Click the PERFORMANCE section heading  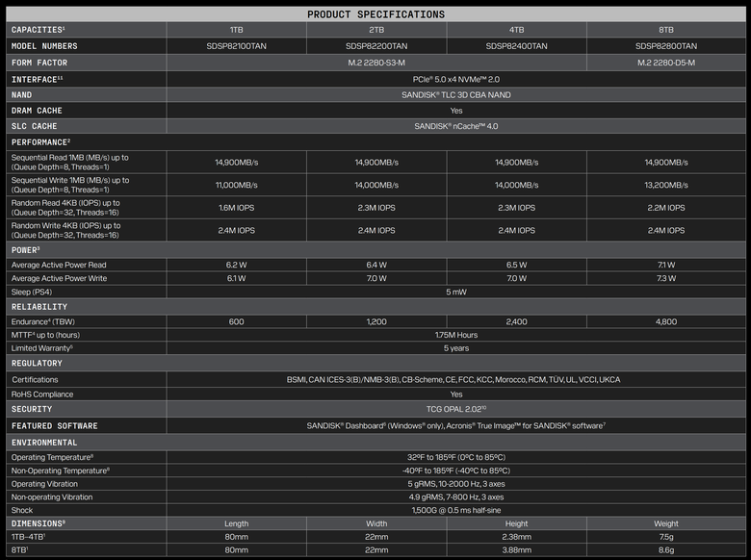40,142
